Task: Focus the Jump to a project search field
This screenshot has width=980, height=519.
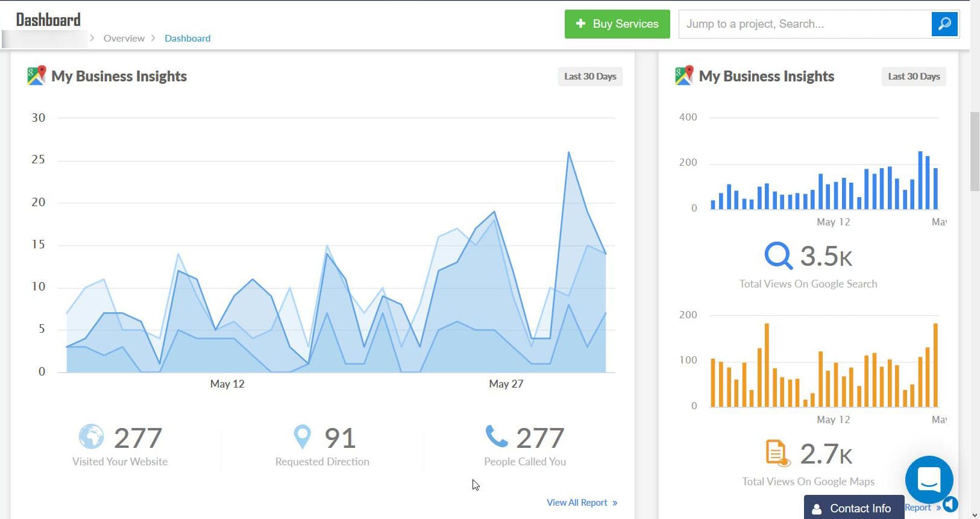Action: coord(805,24)
